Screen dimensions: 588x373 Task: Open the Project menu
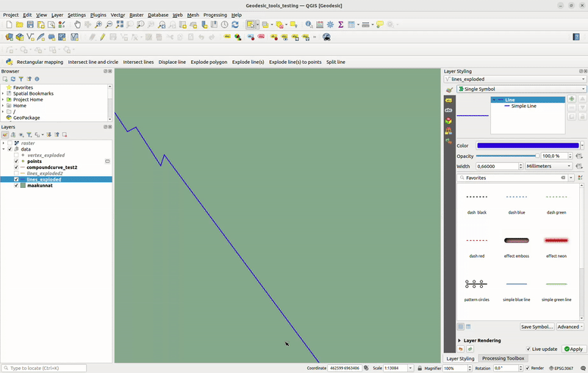(10, 15)
